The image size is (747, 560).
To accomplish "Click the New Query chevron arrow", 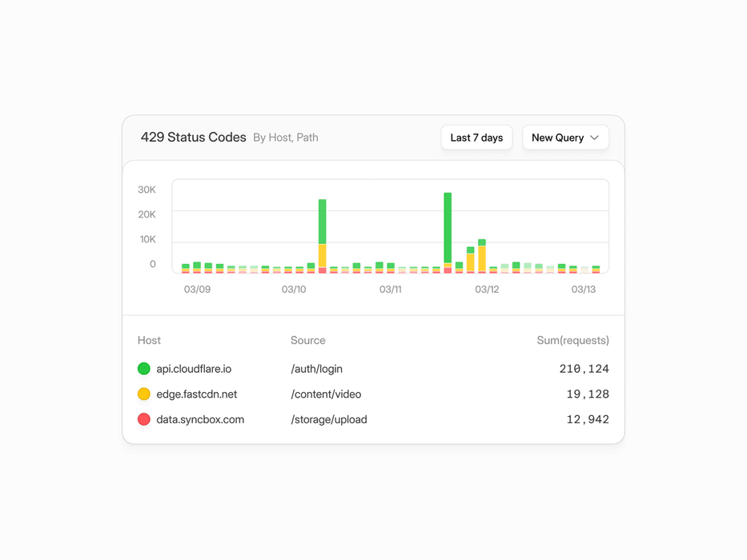I will [x=594, y=138].
